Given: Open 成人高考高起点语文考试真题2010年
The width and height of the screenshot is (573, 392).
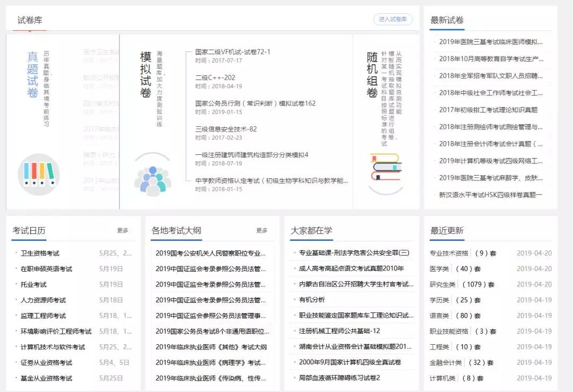Looking at the screenshot, I should (x=351, y=268).
